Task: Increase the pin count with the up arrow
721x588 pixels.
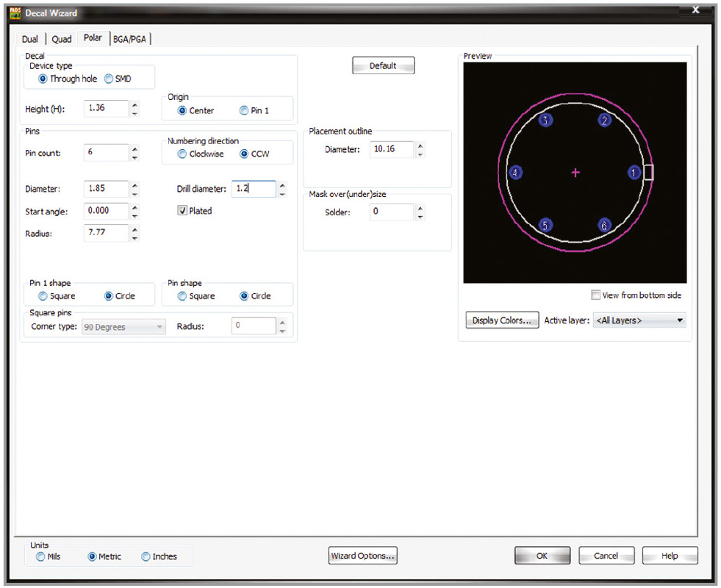Action: [x=134, y=149]
